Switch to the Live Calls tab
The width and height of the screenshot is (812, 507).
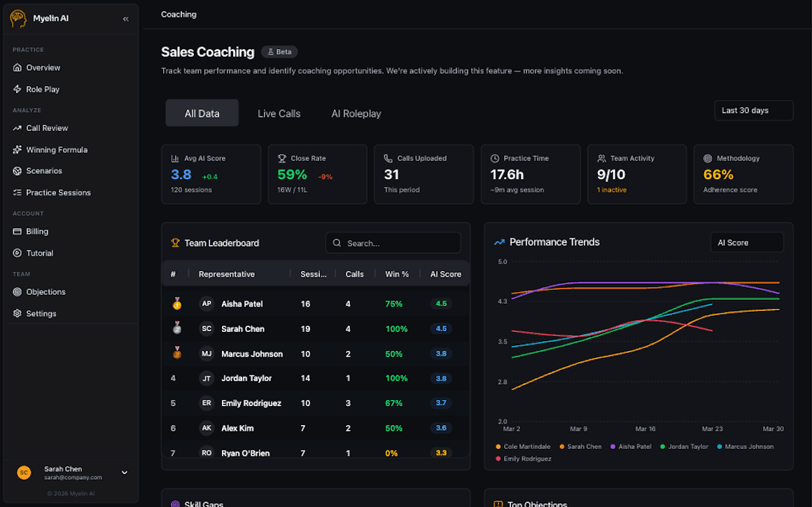coord(279,113)
